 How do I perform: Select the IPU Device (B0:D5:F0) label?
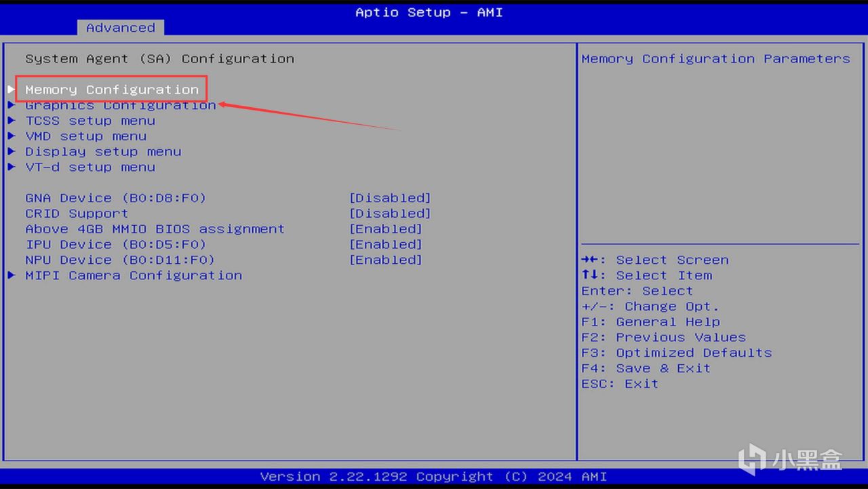point(116,245)
